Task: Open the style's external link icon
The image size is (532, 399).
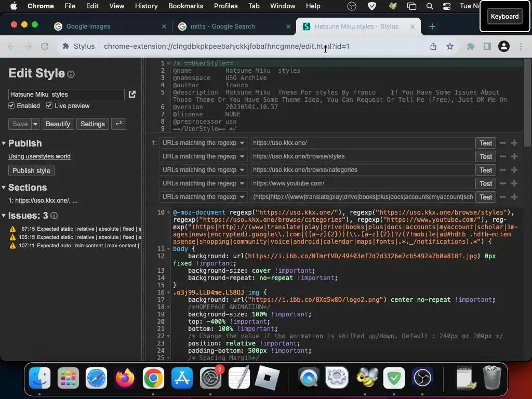Action: (x=132, y=95)
